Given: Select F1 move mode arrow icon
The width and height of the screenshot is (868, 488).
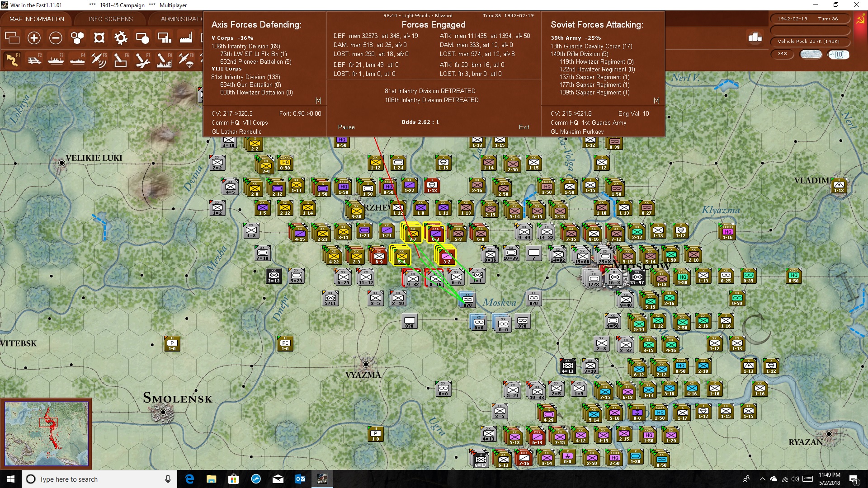Looking at the screenshot, I should tap(12, 60).
